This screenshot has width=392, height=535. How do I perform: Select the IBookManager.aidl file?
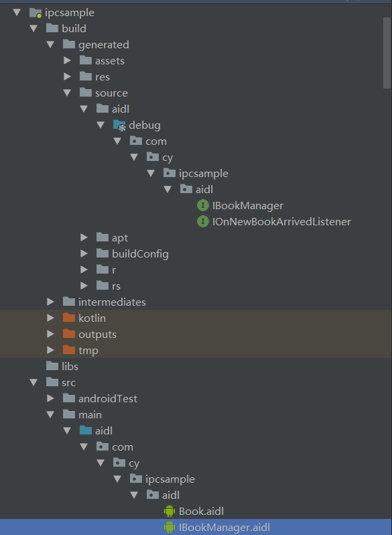(224, 527)
